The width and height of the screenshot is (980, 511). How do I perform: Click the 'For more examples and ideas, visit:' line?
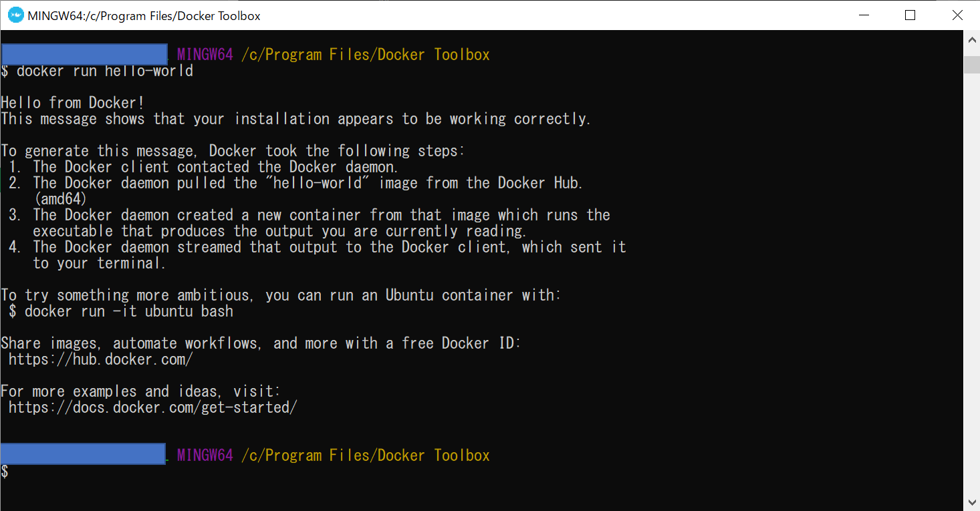click(141, 391)
